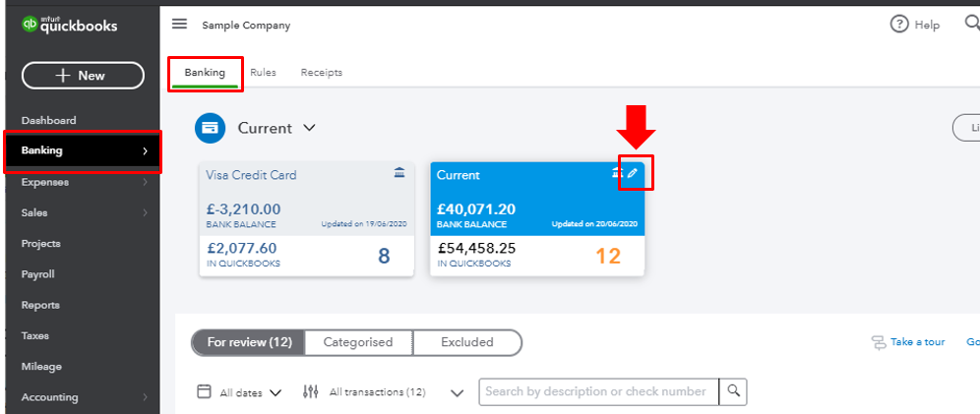The image size is (980, 414).
Task: Open the Receipts tab
Action: (322, 73)
